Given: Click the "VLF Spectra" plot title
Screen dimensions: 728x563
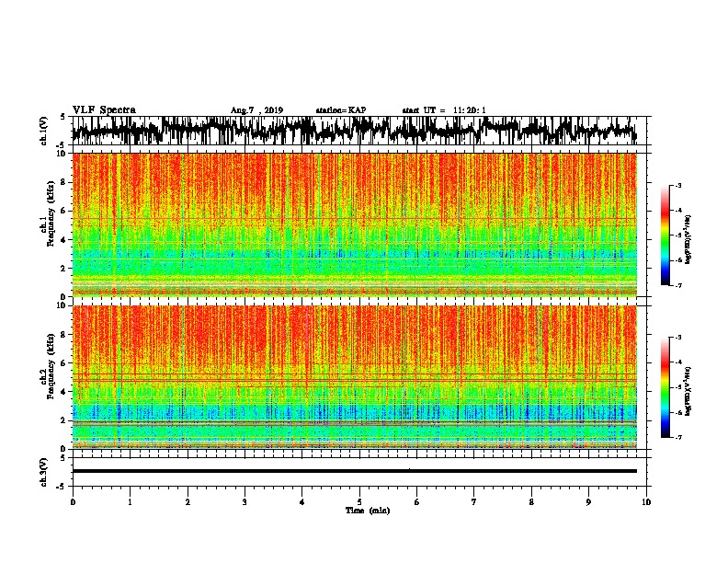Looking at the screenshot, I should pyautogui.click(x=104, y=110).
